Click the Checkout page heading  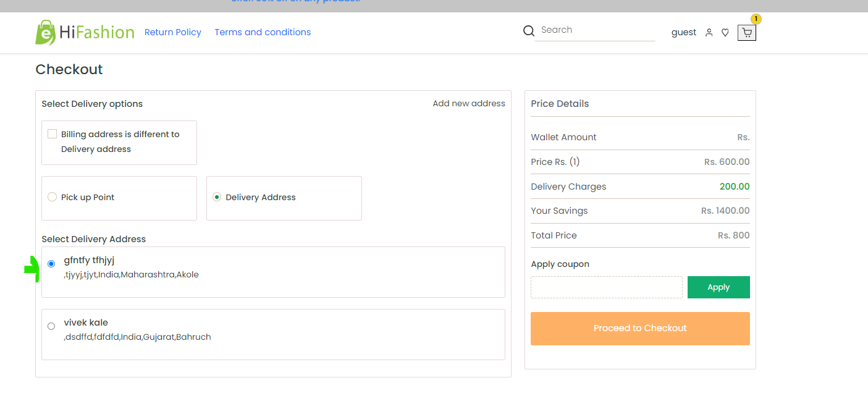pyautogui.click(x=69, y=69)
